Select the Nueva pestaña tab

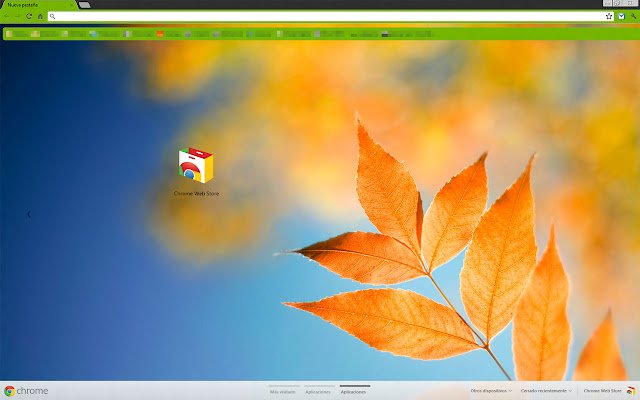click(37, 5)
